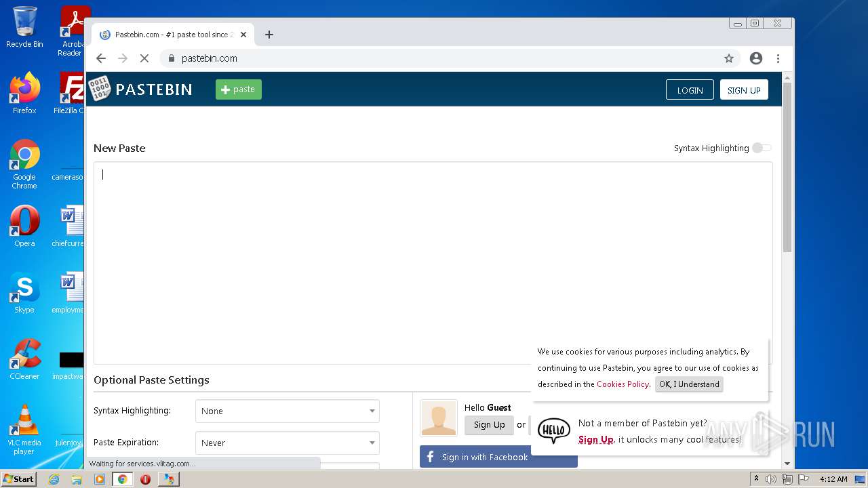Image resolution: width=868 pixels, height=488 pixels.
Task: Open Internet Explorer from the taskbar
Action: click(54, 479)
